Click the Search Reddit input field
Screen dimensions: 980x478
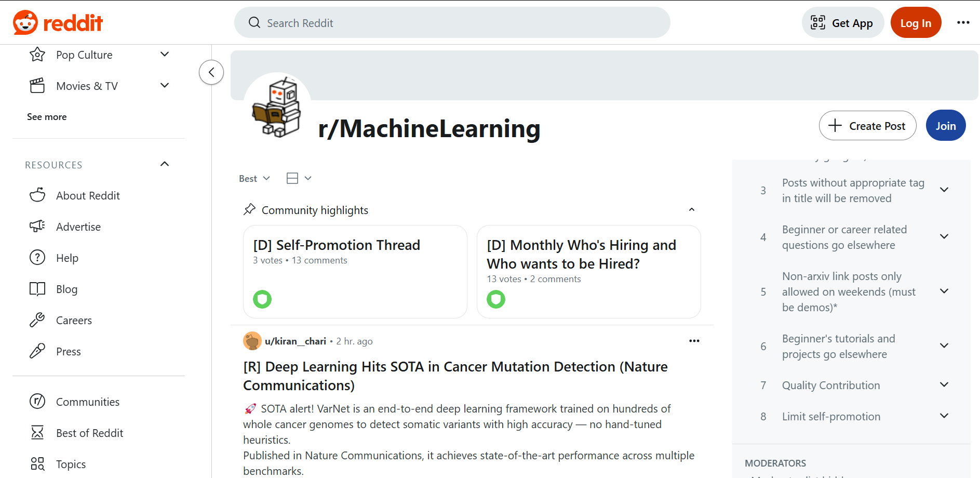pos(452,22)
